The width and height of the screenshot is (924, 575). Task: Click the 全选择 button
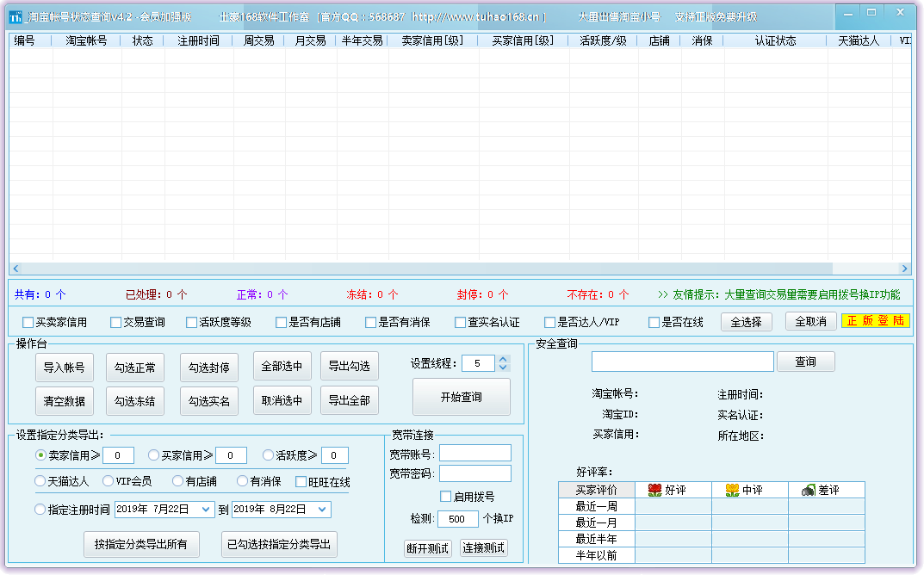pos(746,322)
